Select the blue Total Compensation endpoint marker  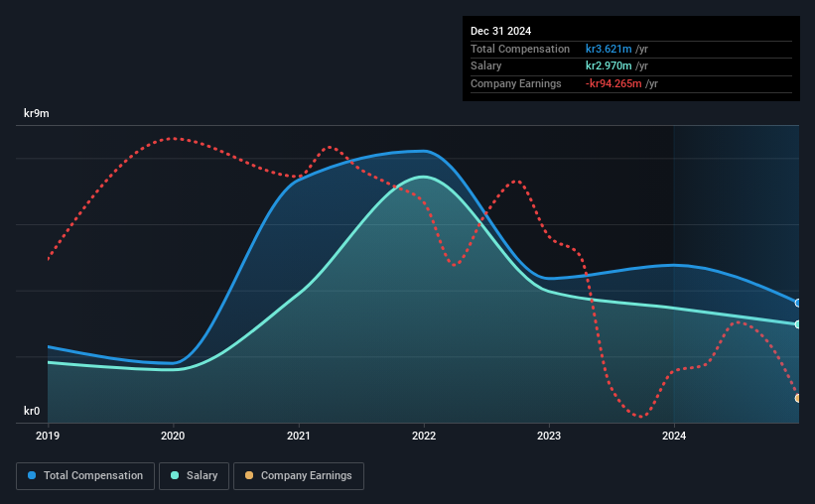tap(798, 303)
